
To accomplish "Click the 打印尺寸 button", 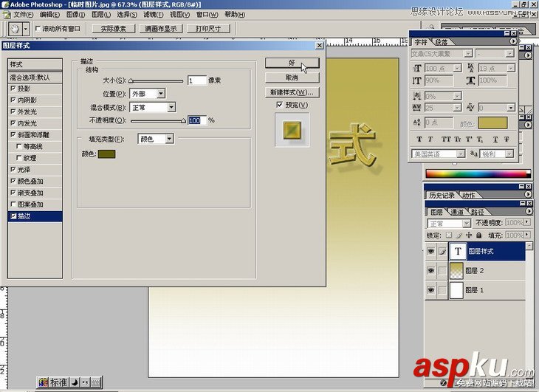I will 208,29.
